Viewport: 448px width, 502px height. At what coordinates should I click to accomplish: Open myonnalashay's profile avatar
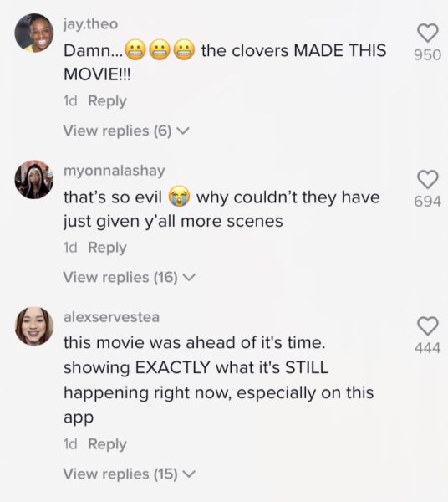click(x=34, y=179)
